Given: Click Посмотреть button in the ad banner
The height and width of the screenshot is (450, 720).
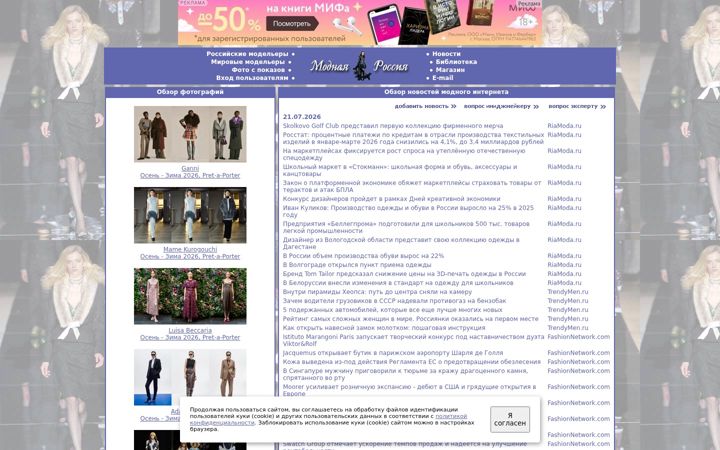Looking at the screenshot, I should coord(292,23).
